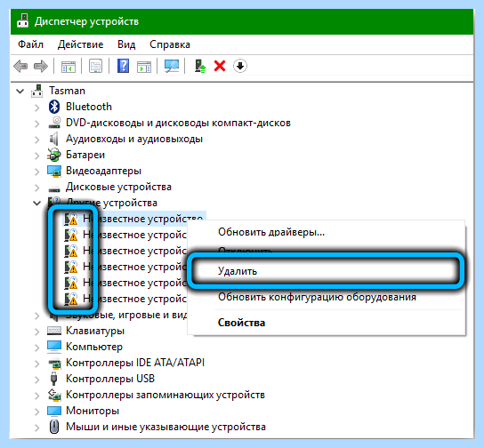Expand the Видеоадаптеры category chevron
484x448 pixels.
click(x=37, y=172)
